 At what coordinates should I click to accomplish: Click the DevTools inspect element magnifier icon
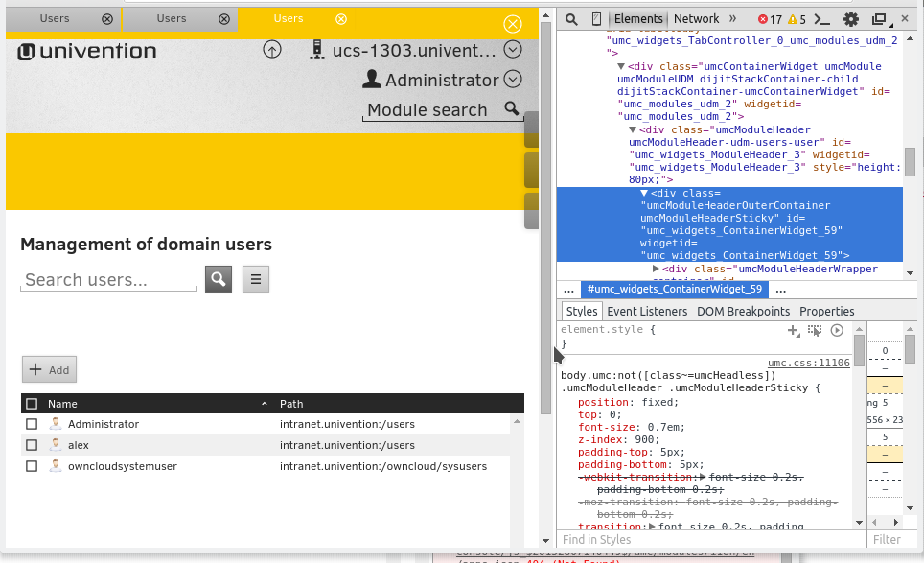click(571, 19)
